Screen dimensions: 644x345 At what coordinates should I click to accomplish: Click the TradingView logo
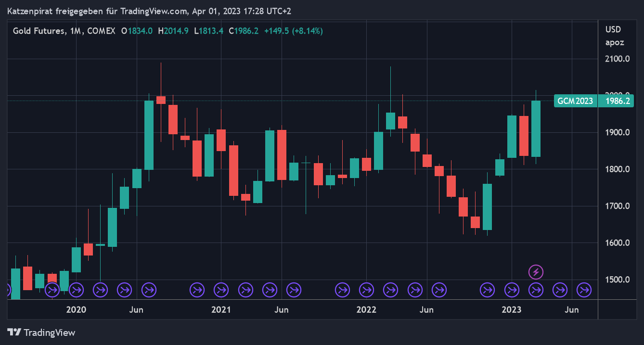(x=41, y=332)
